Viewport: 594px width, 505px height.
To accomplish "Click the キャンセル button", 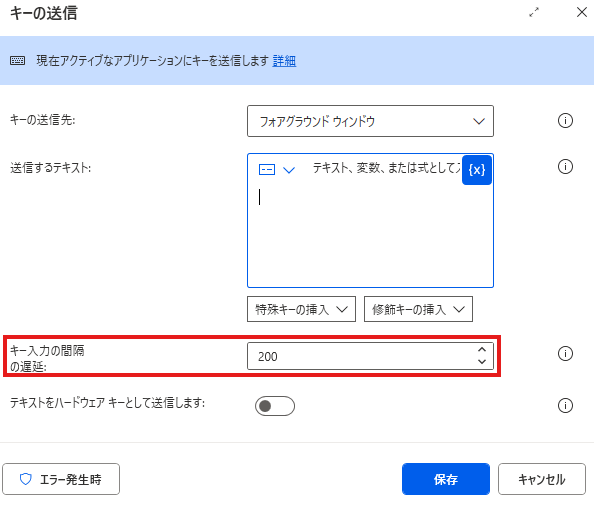I will click(x=542, y=479).
